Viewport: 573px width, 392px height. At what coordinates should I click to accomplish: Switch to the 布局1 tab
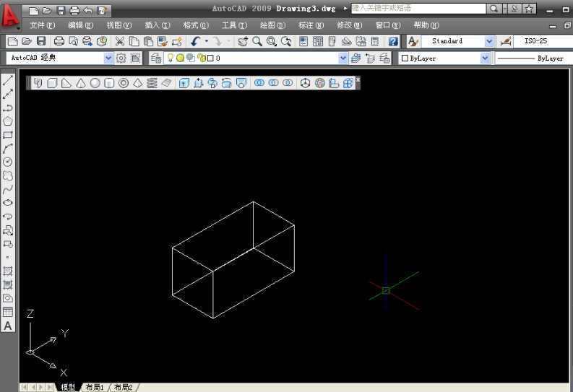click(x=94, y=387)
